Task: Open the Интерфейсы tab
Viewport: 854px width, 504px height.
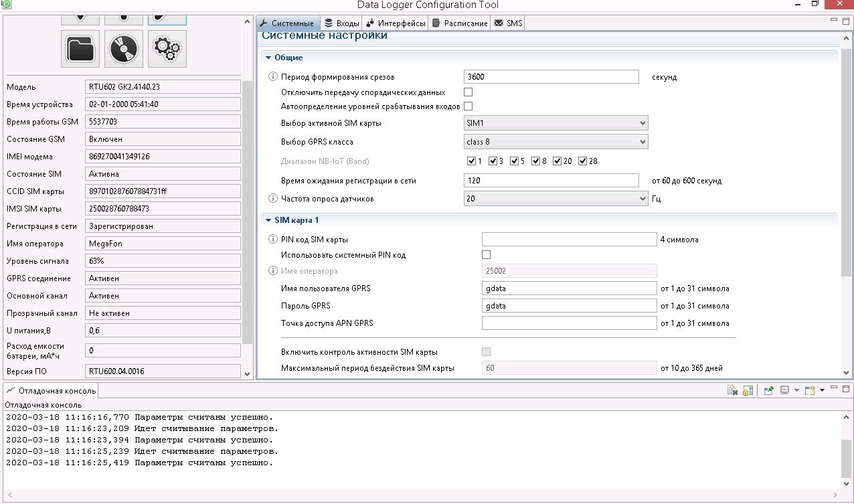Action: (396, 23)
